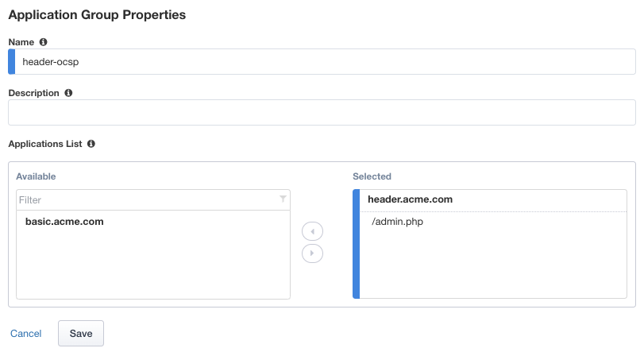Click the filter funnel icon
This screenshot has height=352, width=644.
(x=283, y=199)
